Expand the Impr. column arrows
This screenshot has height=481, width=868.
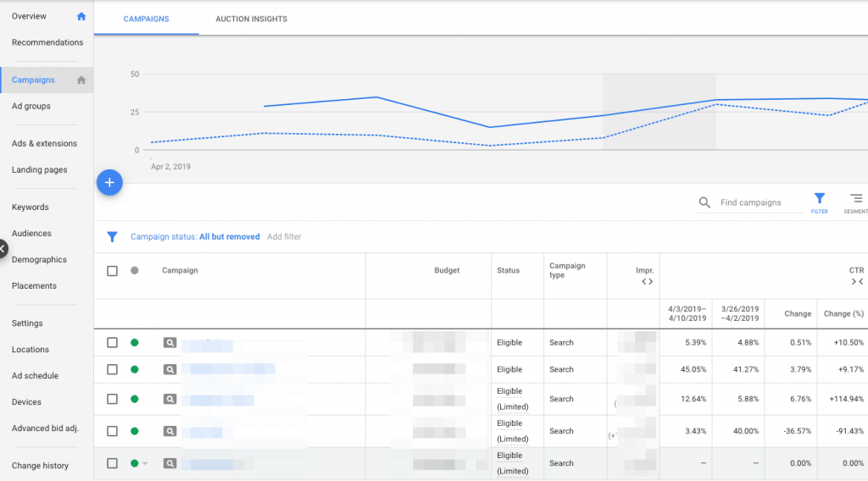(x=647, y=282)
